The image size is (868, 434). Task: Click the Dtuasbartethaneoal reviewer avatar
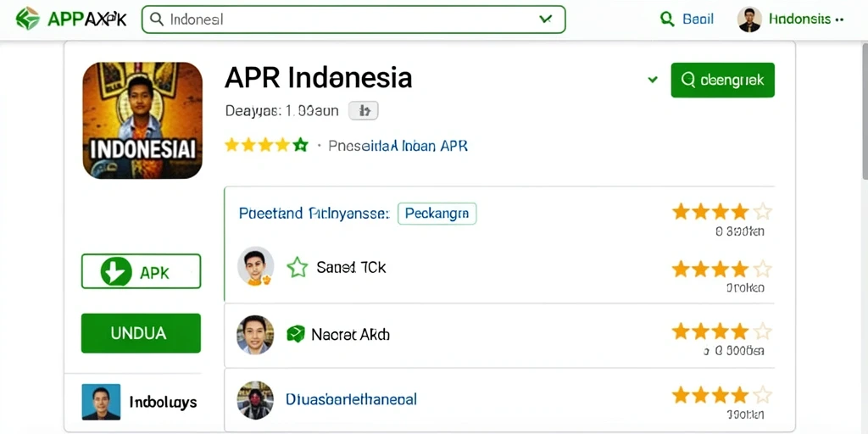pyautogui.click(x=255, y=400)
